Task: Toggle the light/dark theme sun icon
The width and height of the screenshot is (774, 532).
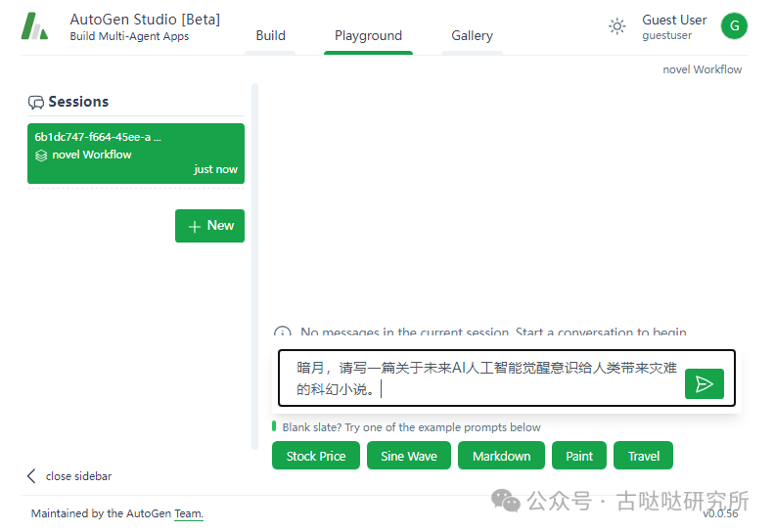Action: 616,26
